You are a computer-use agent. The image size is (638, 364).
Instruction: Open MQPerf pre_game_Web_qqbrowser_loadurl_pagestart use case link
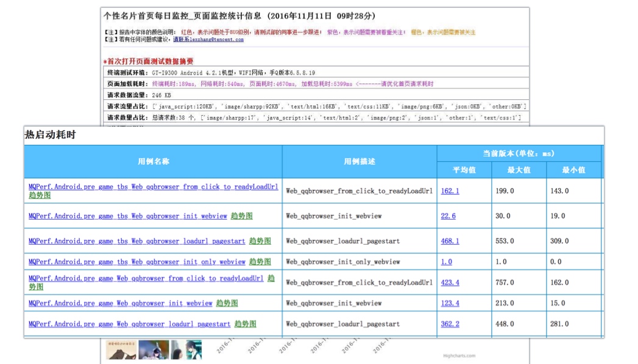point(129,324)
